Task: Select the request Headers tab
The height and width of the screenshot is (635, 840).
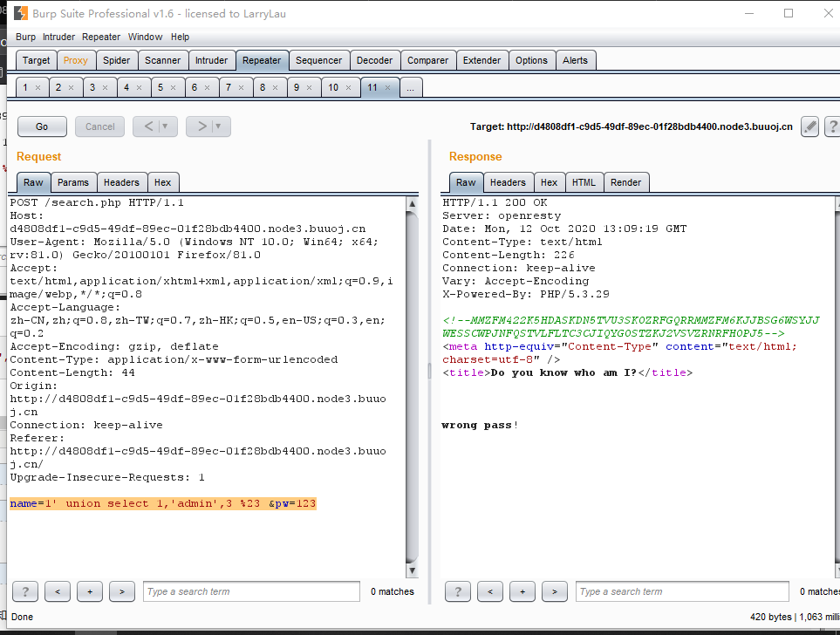Action: (121, 182)
